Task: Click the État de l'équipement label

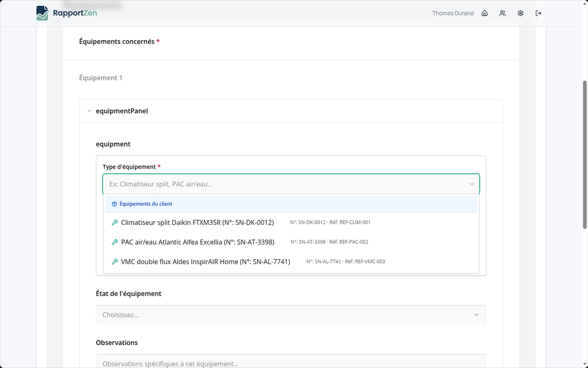Action: (129, 294)
